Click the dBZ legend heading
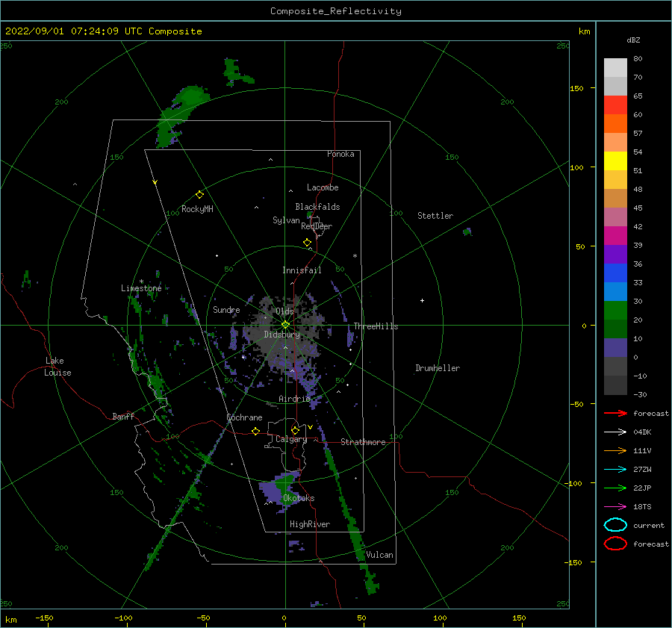This screenshot has width=672, height=628. tap(633, 40)
